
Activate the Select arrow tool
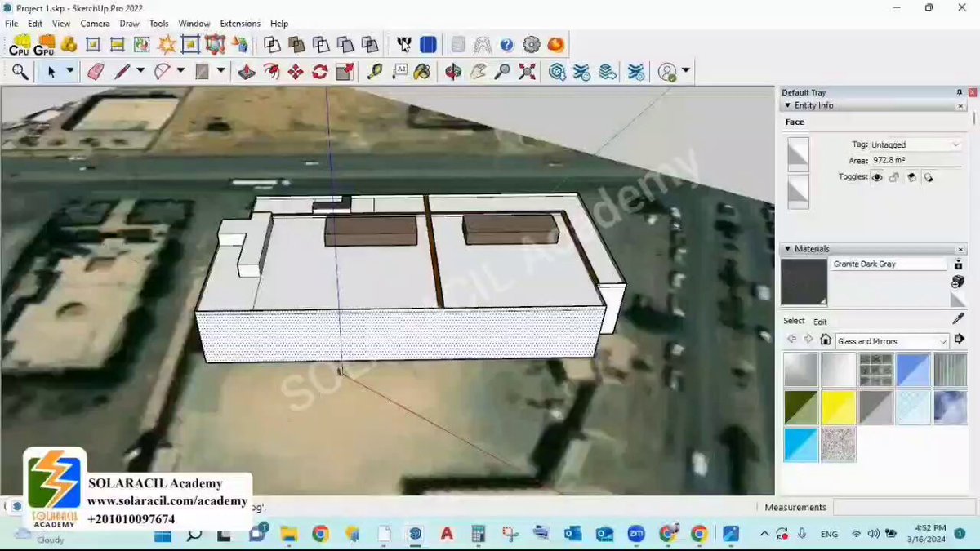(x=51, y=72)
